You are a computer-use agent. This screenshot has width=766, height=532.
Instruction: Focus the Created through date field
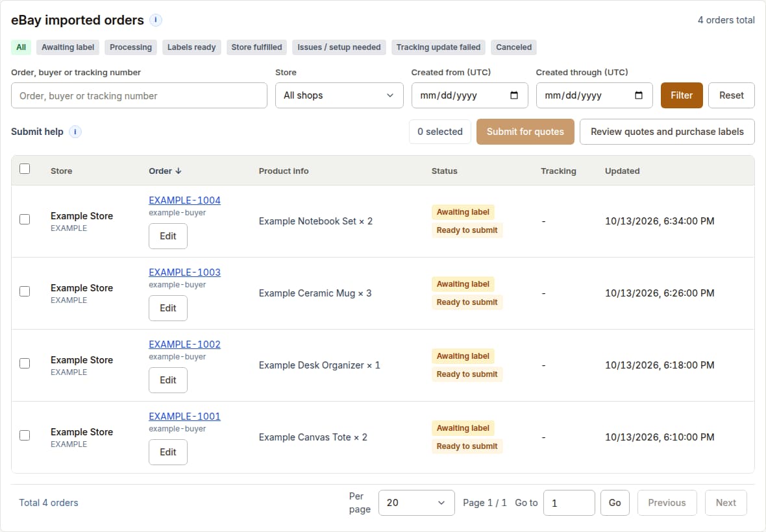tap(594, 95)
